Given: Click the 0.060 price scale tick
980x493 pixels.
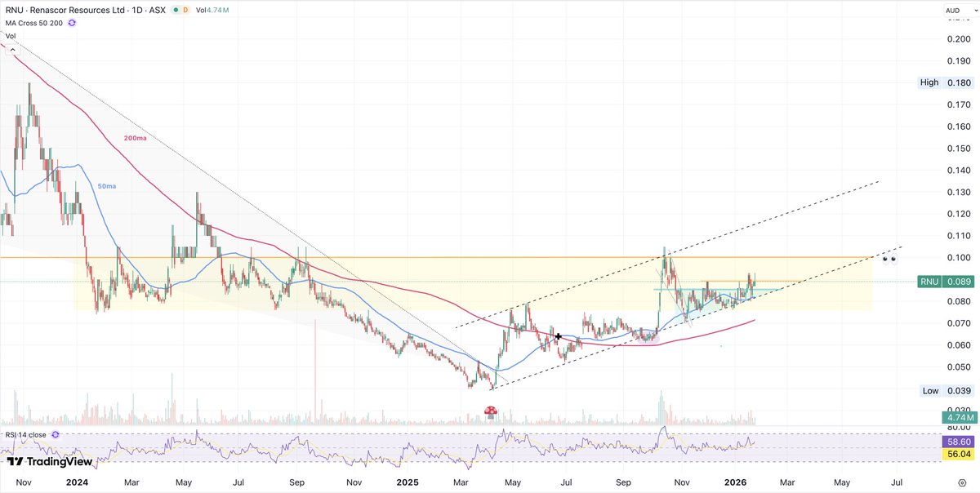Looking at the screenshot, I should [x=959, y=345].
